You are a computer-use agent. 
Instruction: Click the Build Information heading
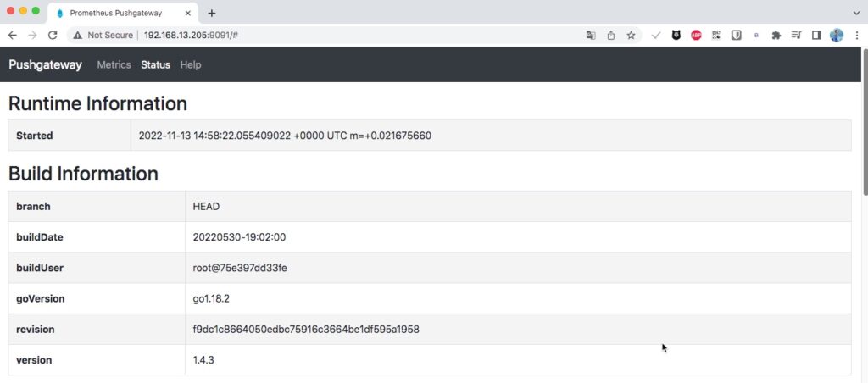[x=84, y=174]
